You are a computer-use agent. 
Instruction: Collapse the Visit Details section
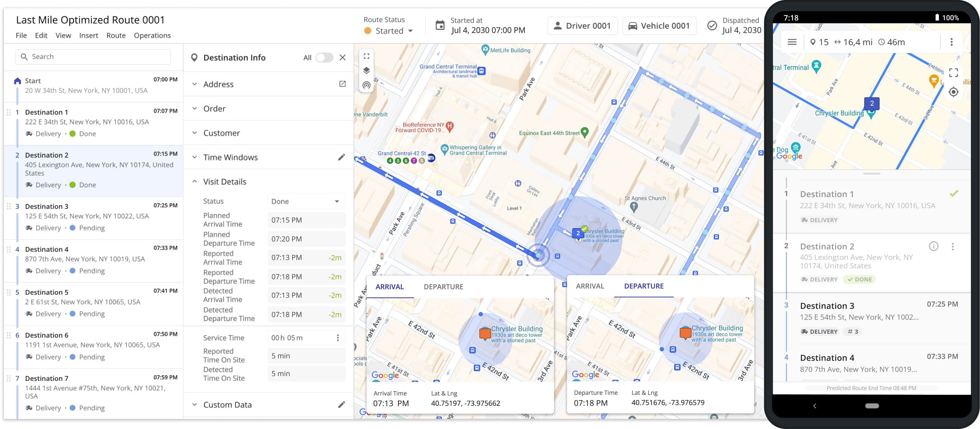pos(224,181)
